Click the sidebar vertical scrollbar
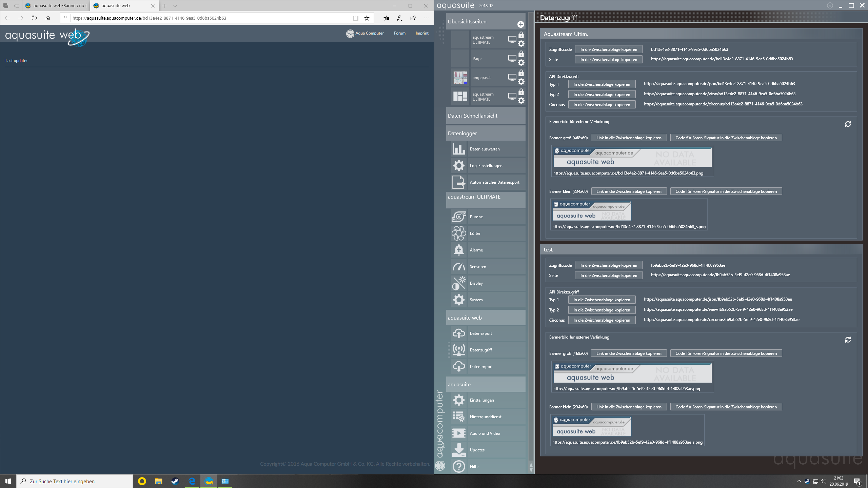 pyautogui.click(x=531, y=237)
